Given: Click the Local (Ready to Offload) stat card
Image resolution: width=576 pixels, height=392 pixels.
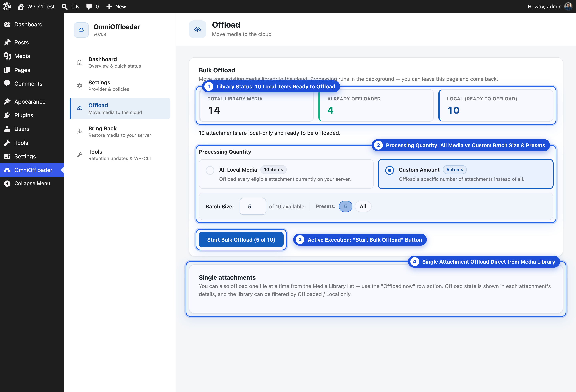Looking at the screenshot, I should tap(496, 105).
